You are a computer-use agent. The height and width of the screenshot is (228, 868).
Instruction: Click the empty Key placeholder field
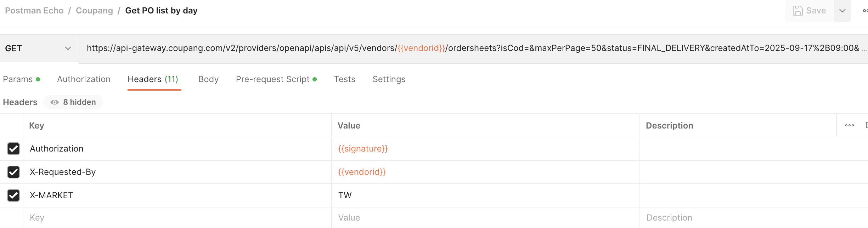click(177, 218)
